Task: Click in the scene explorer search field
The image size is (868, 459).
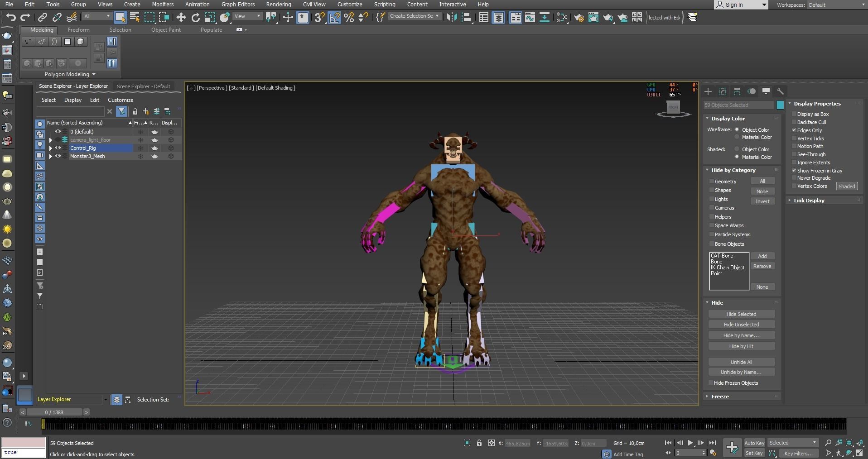Action: tap(71, 111)
